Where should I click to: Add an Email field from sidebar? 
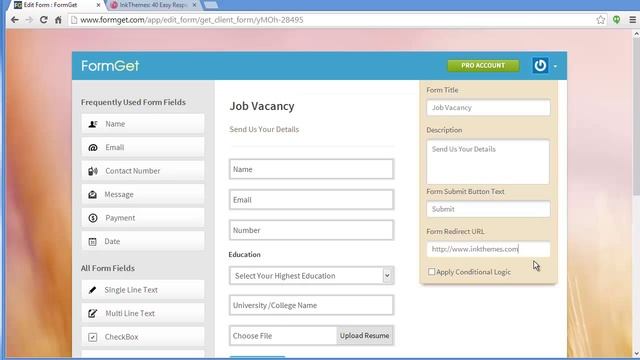pos(142,148)
